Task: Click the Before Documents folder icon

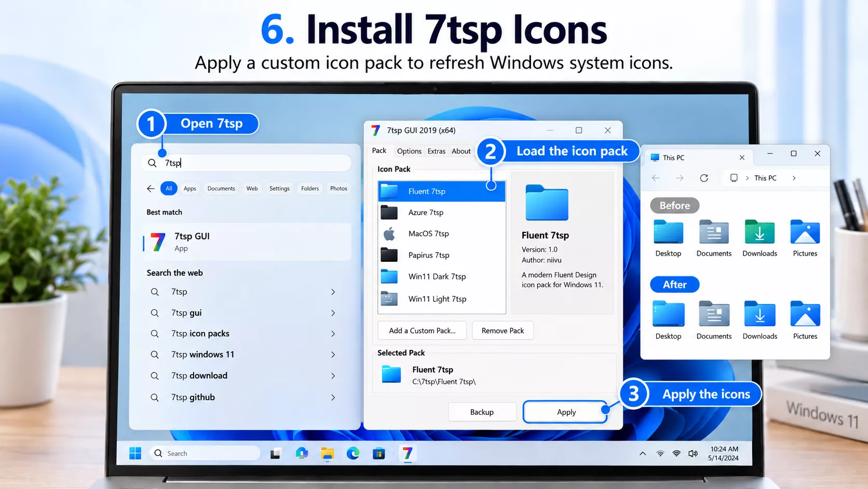Action: pyautogui.click(x=714, y=232)
